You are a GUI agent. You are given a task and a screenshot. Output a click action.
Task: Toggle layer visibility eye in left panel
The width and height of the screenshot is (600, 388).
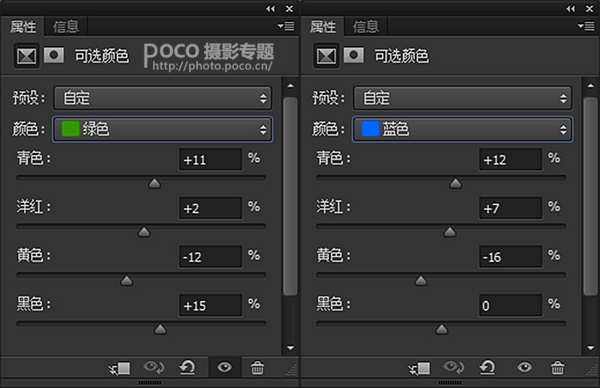224,368
